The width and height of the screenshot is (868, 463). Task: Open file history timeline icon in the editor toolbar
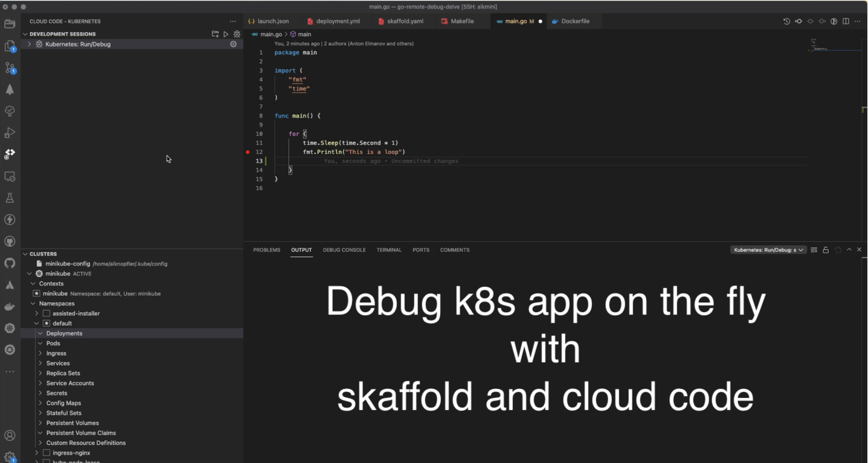point(786,21)
